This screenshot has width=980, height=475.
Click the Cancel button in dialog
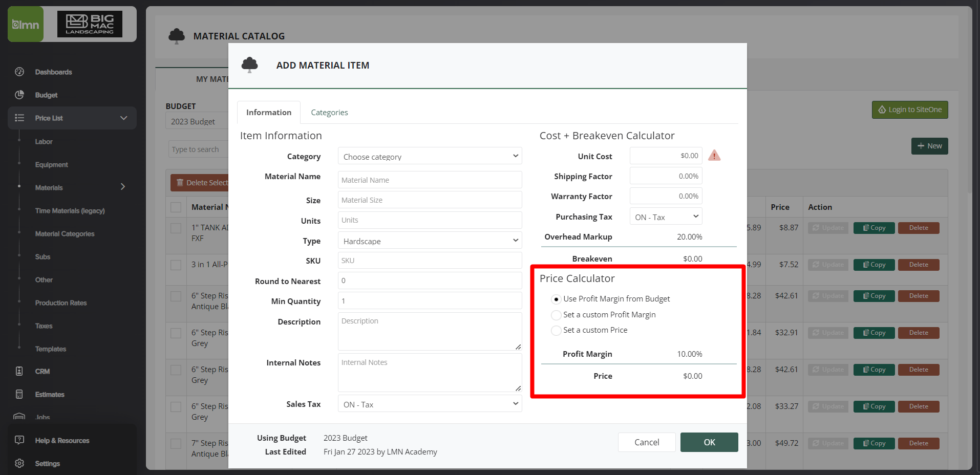(647, 442)
